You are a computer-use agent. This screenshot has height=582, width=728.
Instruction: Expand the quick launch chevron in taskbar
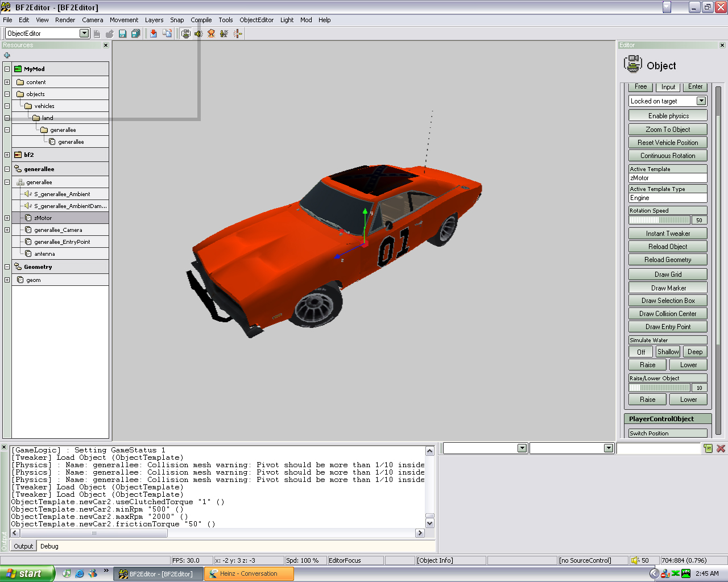point(106,571)
